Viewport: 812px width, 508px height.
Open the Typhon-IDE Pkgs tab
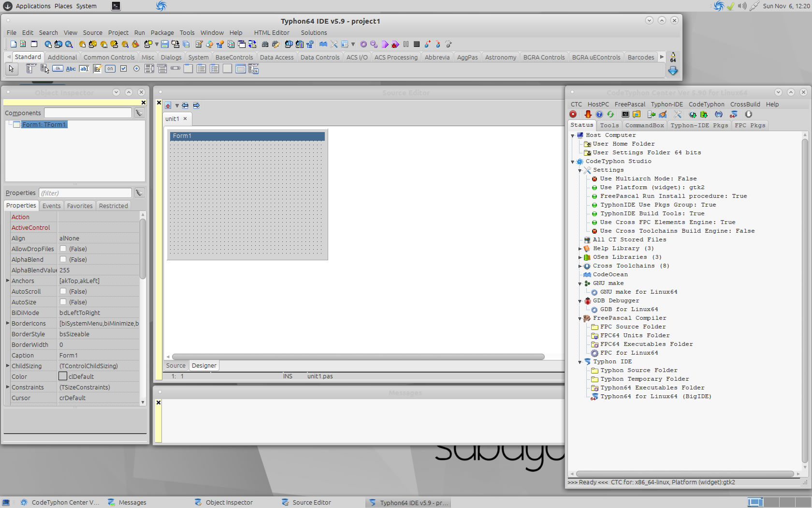point(699,125)
